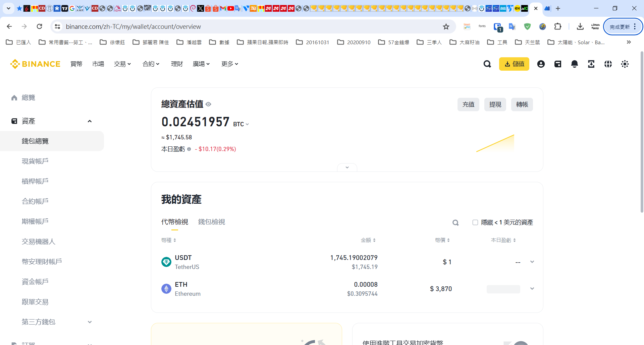The image size is (644, 345).
Task: Open Chrome extensions puzzle icon
Action: [x=557, y=26]
